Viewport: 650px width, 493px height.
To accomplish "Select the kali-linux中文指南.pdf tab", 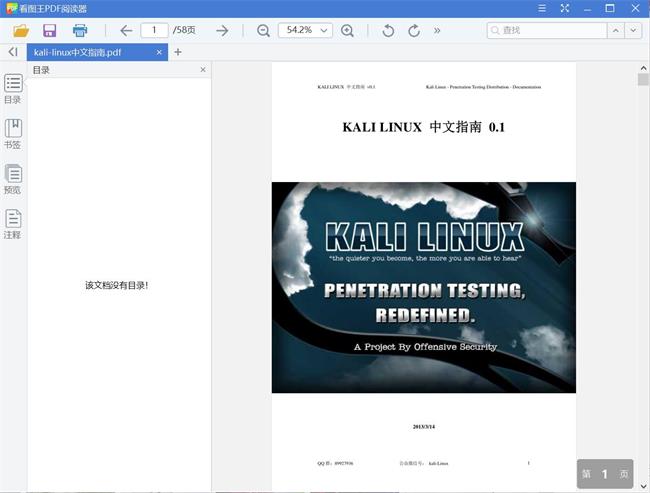I will click(97, 52).
